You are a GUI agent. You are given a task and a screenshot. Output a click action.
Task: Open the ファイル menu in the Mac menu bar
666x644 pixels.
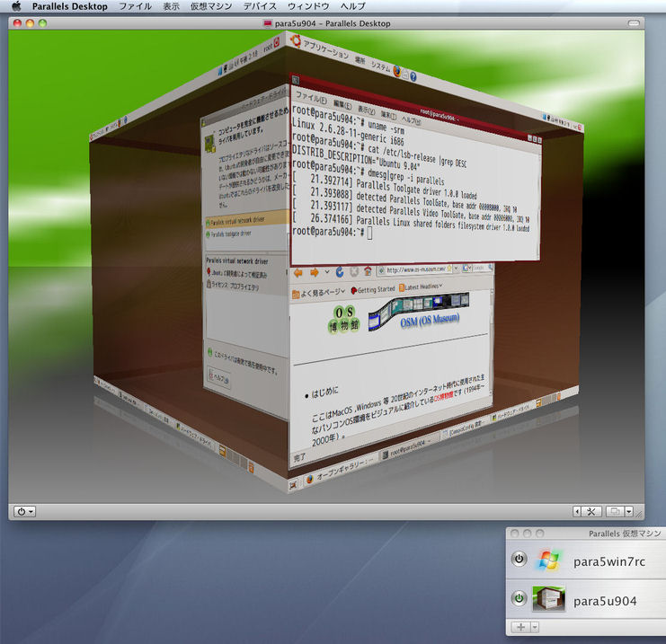pyautogui.click(x=135, y=6)
